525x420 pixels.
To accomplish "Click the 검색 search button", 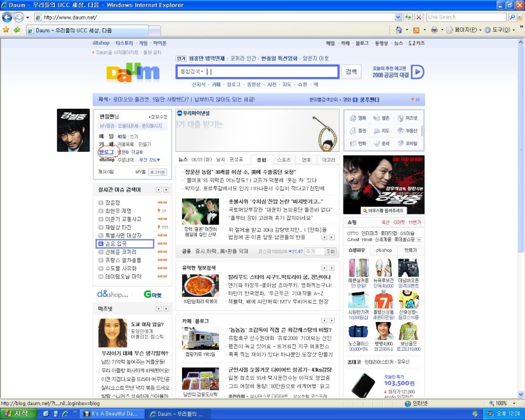I will click(x=351, y=72).
